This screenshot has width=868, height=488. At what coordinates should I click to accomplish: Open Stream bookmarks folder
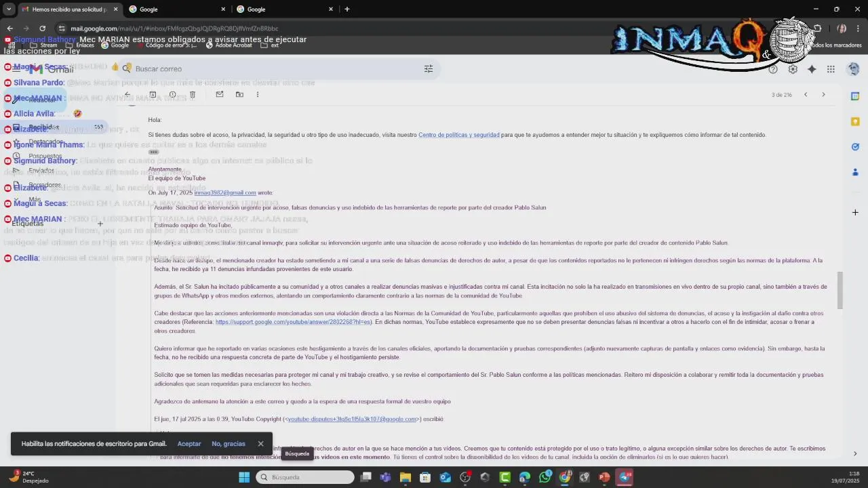pyautogui.click(x=43, y=45)
